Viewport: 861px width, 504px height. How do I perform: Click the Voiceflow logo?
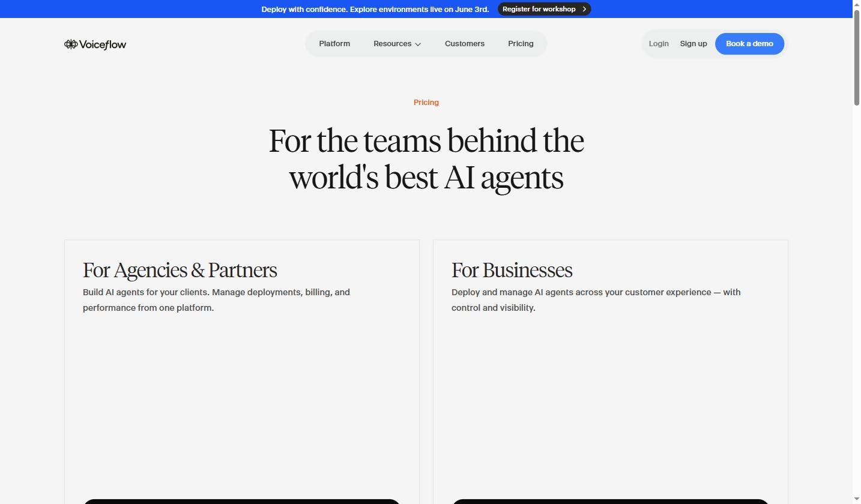pyautogui.click(x=95, y=44)
